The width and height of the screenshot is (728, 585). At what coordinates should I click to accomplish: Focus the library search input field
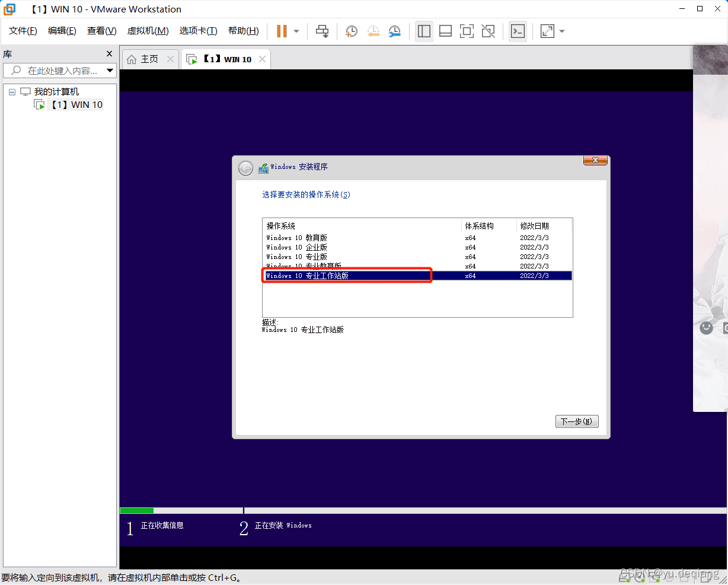coord(62,71)
